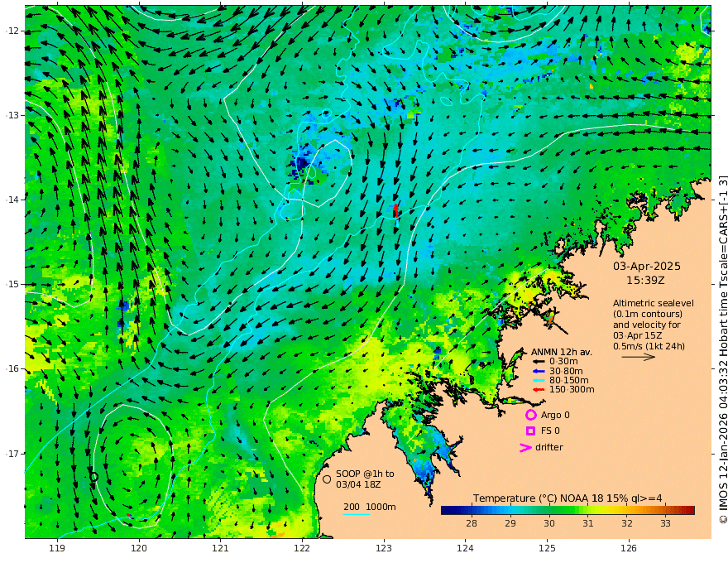Click the magenta Argo circle legend icon
Viewport: 728px width, 563px height.
(x=530, y=415)
